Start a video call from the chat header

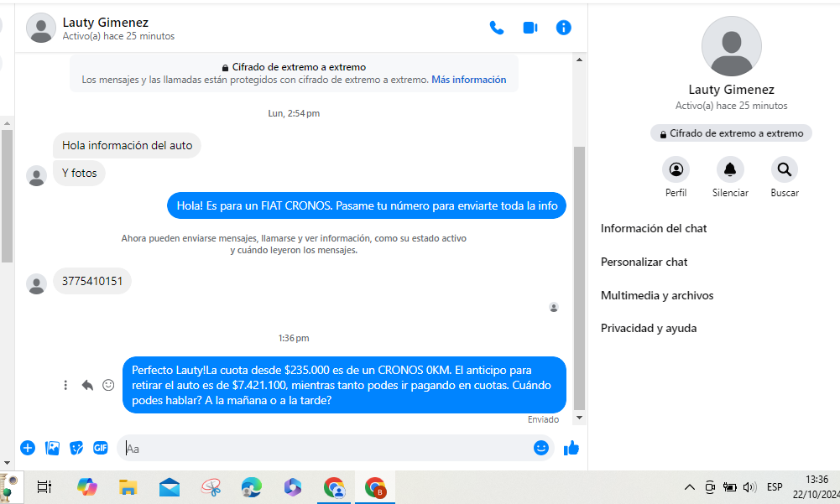pos(530,28)
